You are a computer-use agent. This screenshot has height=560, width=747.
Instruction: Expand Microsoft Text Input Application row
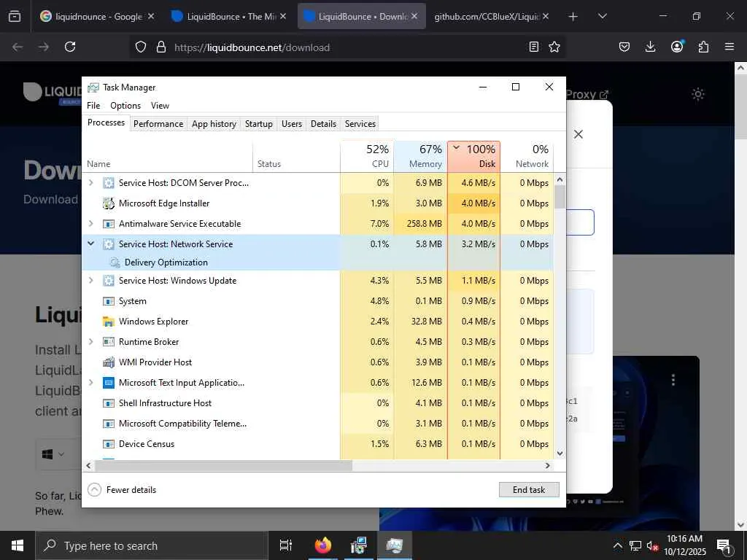pos(90,383)
